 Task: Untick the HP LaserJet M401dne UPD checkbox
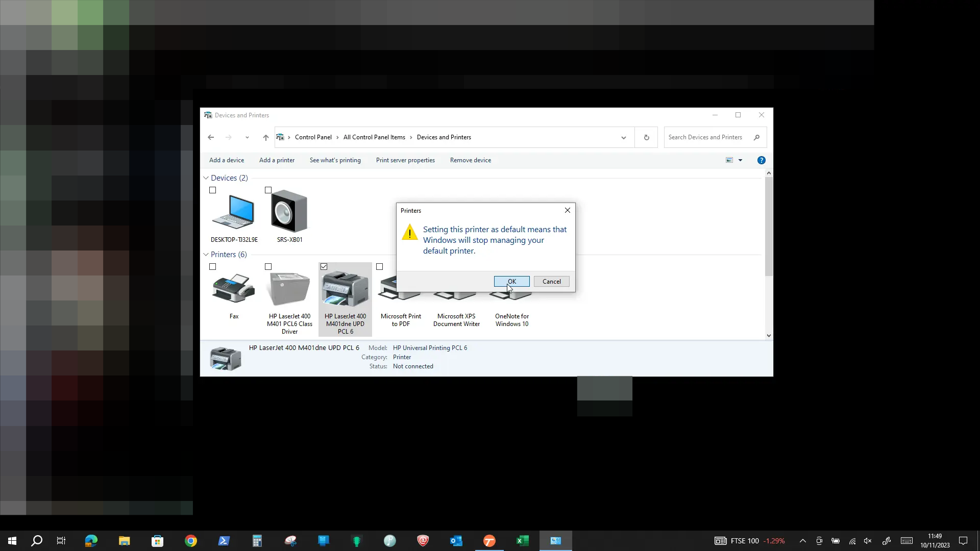pyautogui.click(x=324, y=267)
